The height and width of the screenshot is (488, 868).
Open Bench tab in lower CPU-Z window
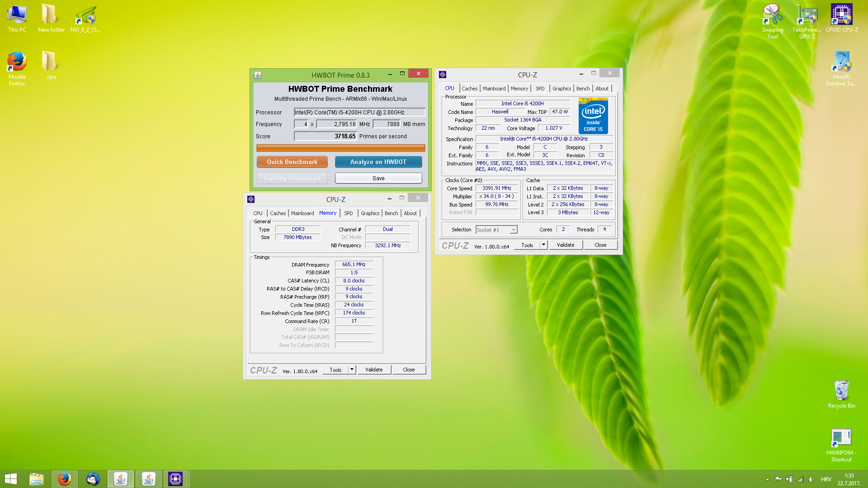coord(392,213)
